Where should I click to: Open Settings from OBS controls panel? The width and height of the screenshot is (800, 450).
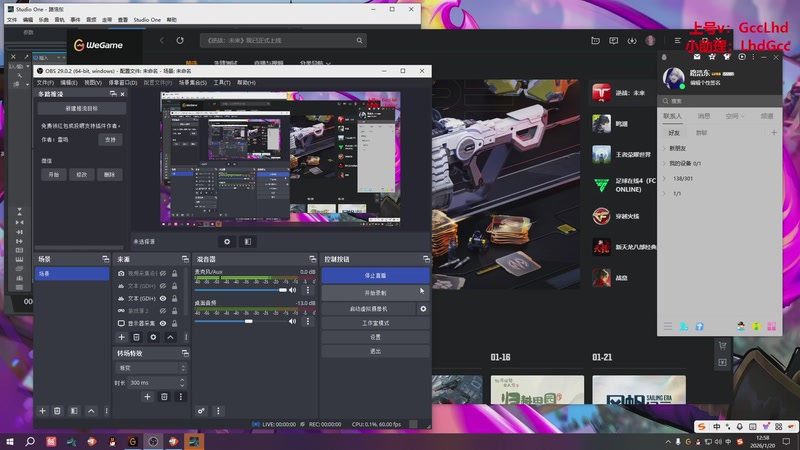click(x=376, y=337)
